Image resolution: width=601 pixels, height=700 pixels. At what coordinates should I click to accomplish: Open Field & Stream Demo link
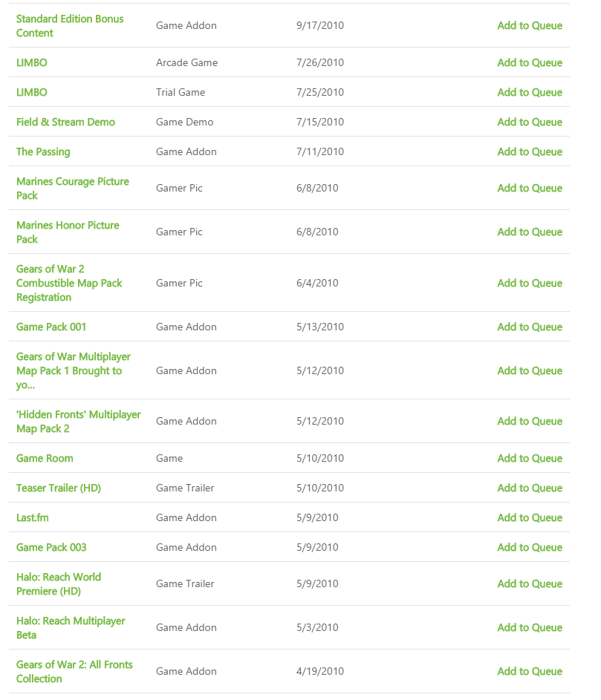point(65,122)
